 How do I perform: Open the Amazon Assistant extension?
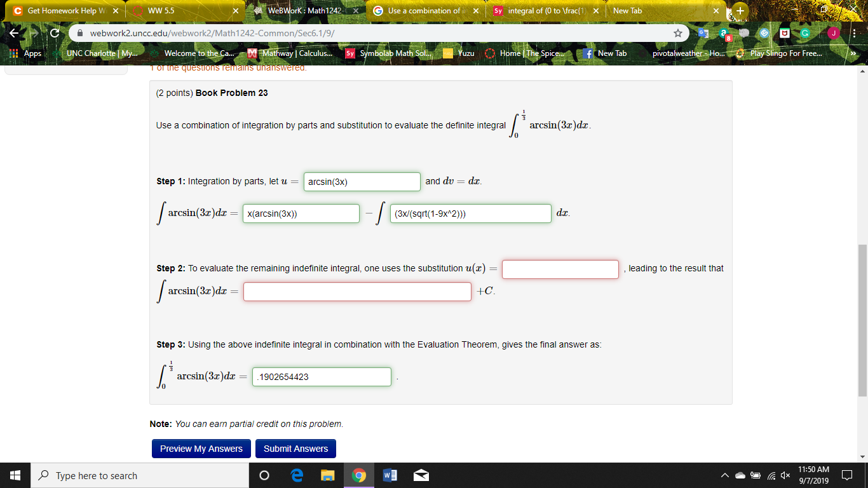point(723,32)
